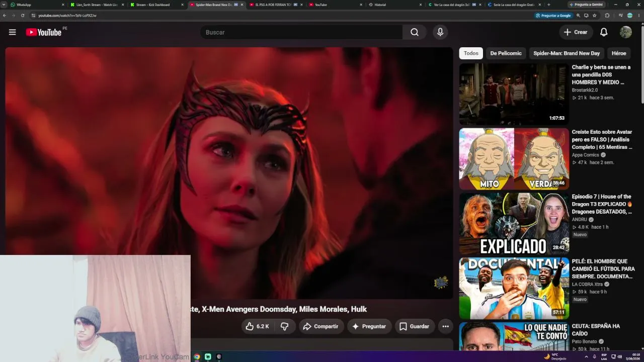Click Preguntar a Google lens button
This screenshot has height=362, width=644.
tap(553, 16)
